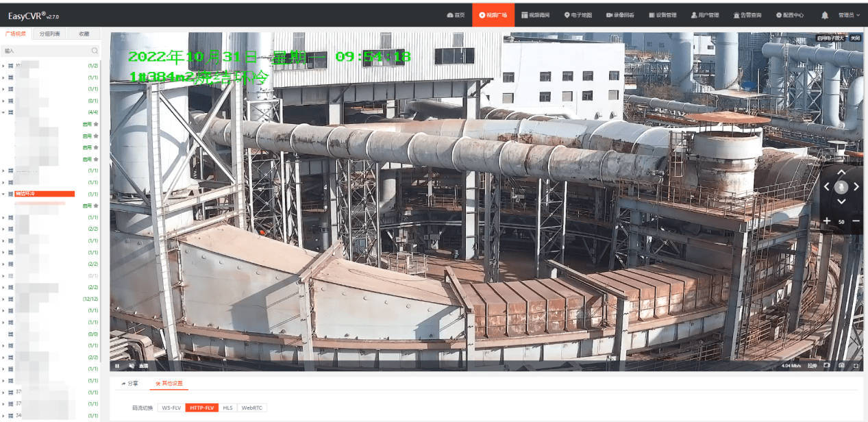868x422 pixels.
Task: Click the 画面 option in player bar
Action: pos(144,366)
